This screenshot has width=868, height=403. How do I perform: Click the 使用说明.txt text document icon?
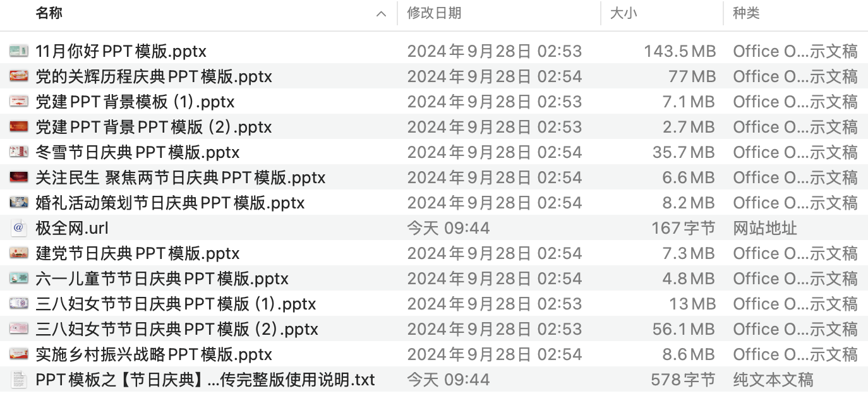click(x=19, y=380)
